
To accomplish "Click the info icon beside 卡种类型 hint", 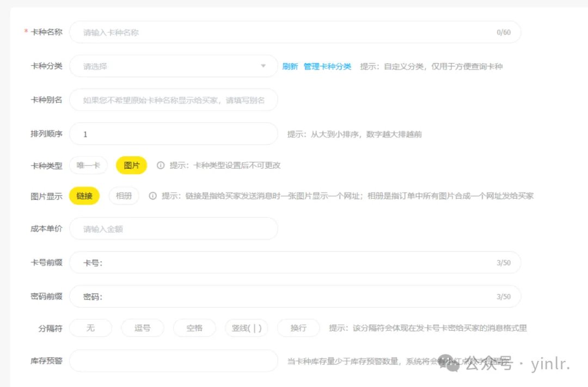I will pyautogui.click(x=161, y=165).
